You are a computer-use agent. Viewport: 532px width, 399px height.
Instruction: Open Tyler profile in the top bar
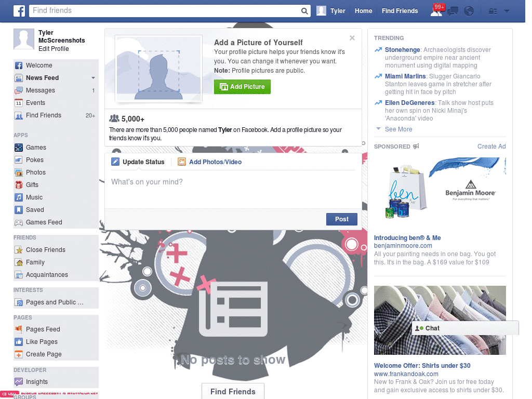pyautogui.click(x=331, y=11)
